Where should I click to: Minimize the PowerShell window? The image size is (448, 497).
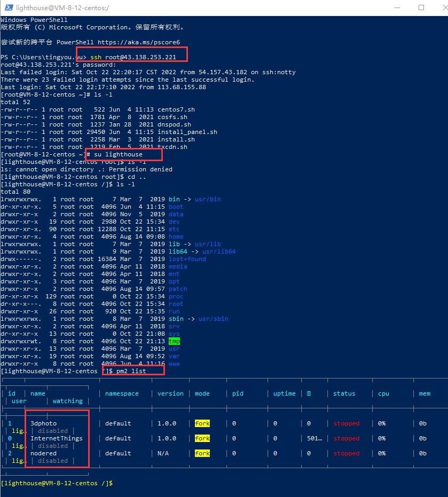[397, 7]
